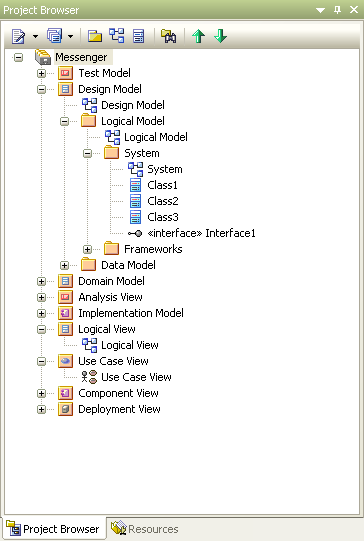This screenshot has height=541, width=364.
Task: Collapse the System package
Action: coord(88,154)
